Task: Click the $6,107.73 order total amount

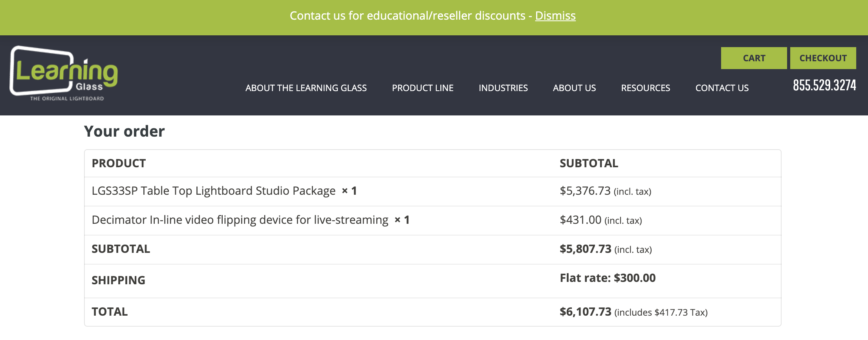Action: pyautogui.click(x=585, y=312)
